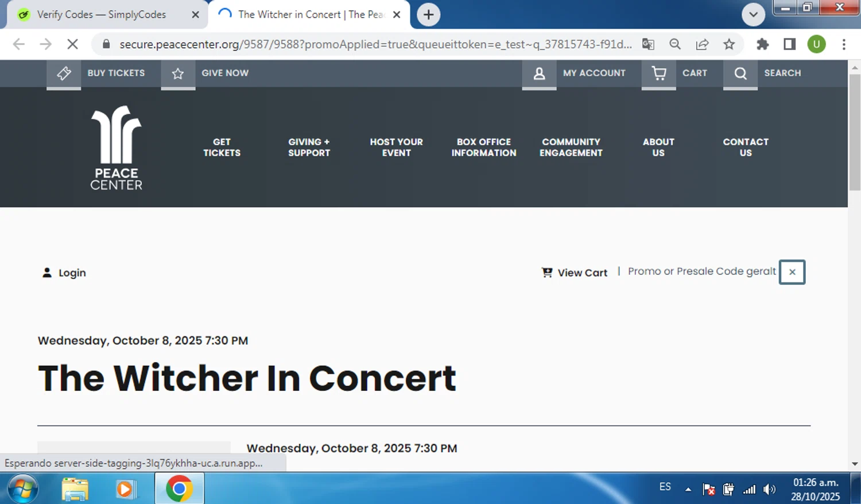Click the View Cart cart icon
This screenshot has height=504, width=861.
[547, 273]
